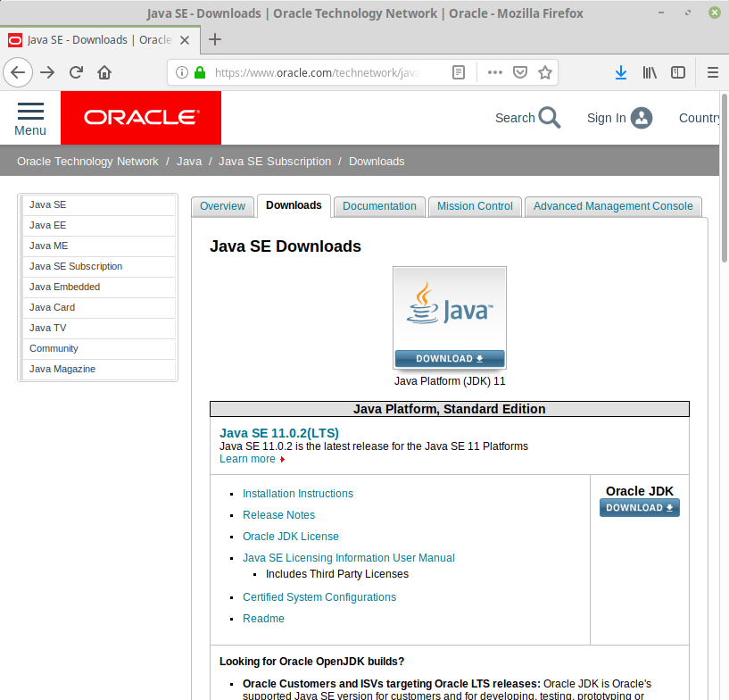Click the Oracle logo
The height and width of the screenshot is (700, 729).
141,118
